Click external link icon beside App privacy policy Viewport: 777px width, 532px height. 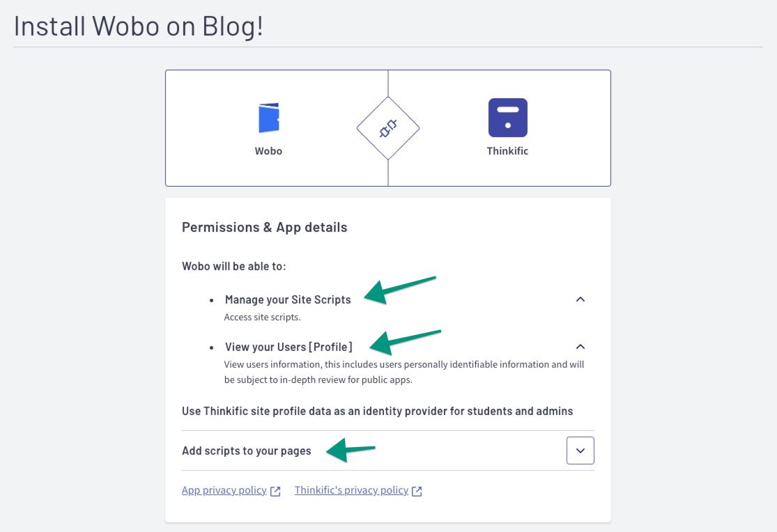point(275,491)
